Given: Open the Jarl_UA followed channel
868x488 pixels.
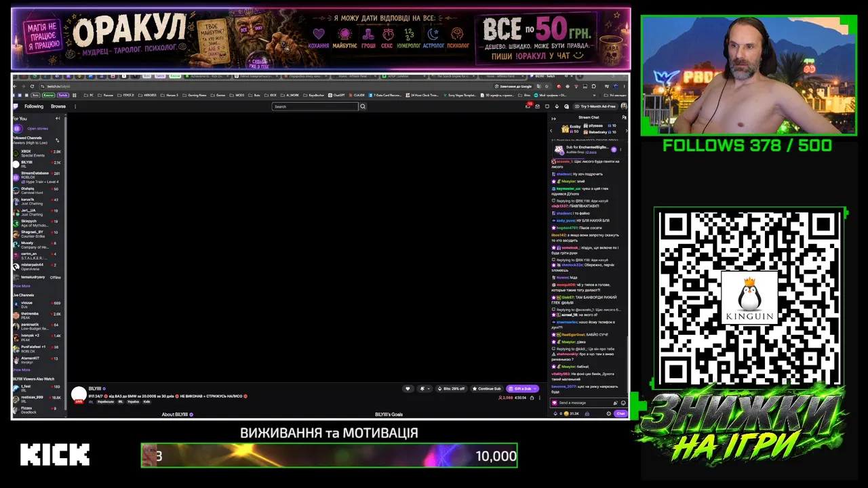Looking at the screenshot, I should pyautogui.click(x=37, y=212).
